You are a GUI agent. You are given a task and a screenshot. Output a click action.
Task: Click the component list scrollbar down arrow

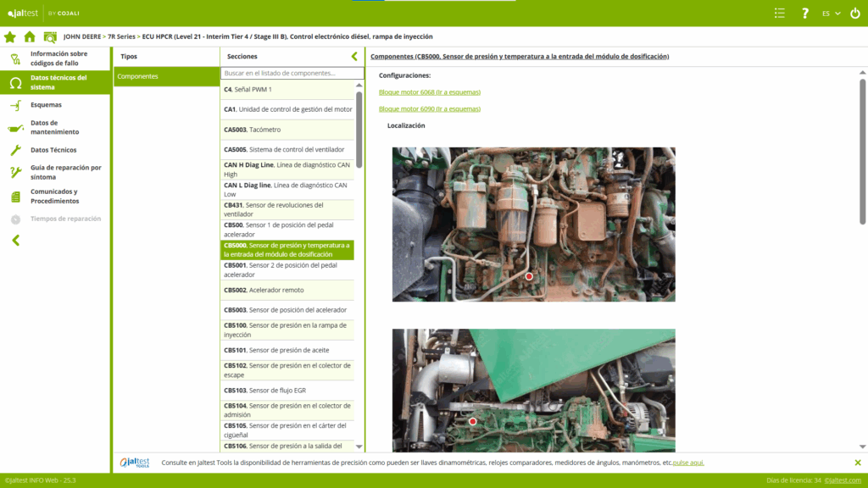coord(359,446)
